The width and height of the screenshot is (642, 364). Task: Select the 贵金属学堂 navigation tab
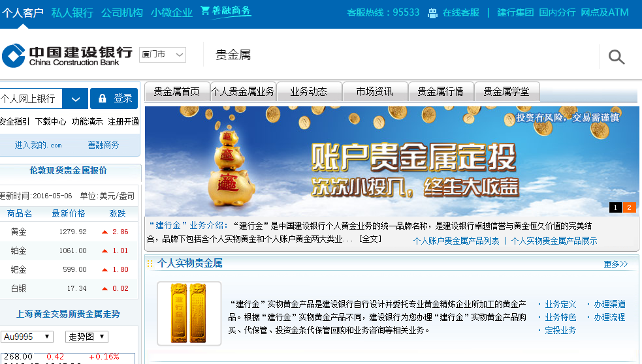(x=507, y=91)
